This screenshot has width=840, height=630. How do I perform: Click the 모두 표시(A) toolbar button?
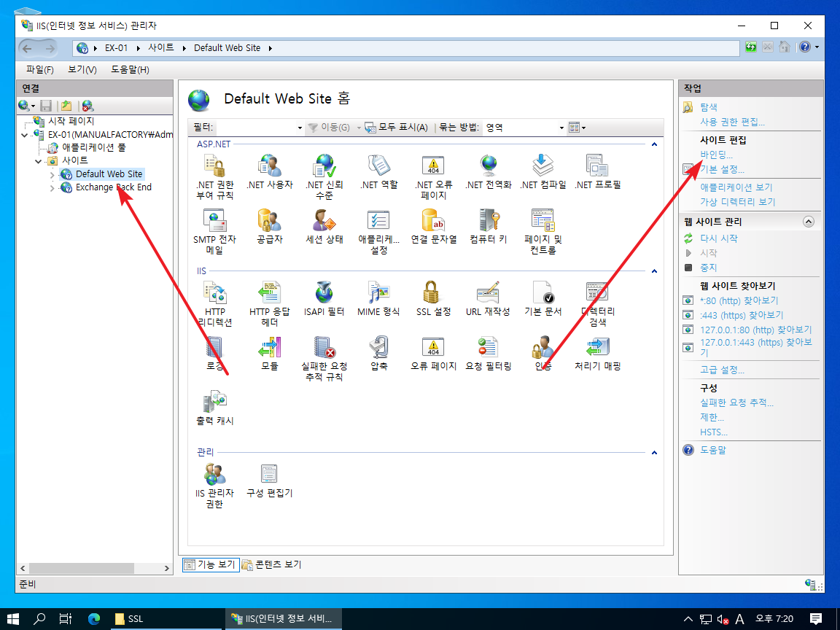(397, 128)
